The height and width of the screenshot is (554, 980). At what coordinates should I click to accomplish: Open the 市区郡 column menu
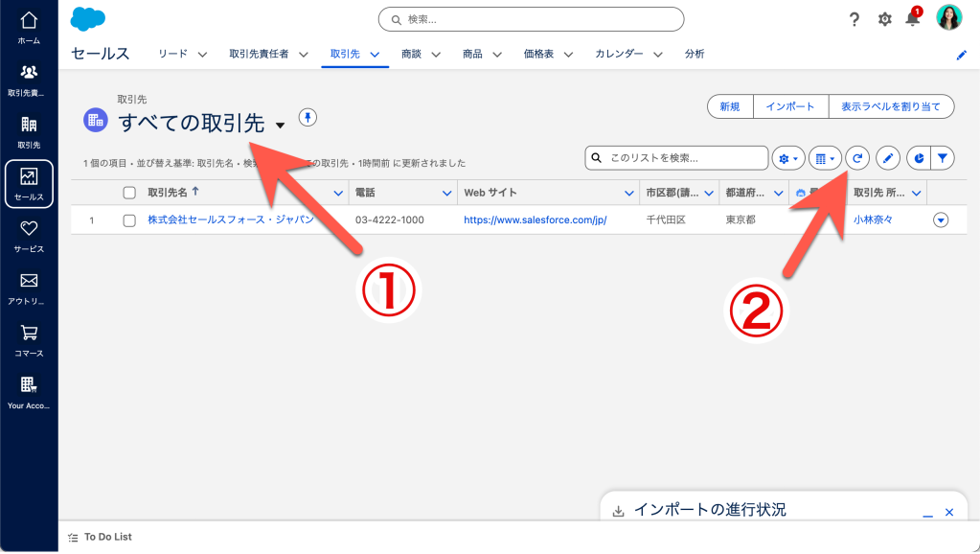[709, 194]
